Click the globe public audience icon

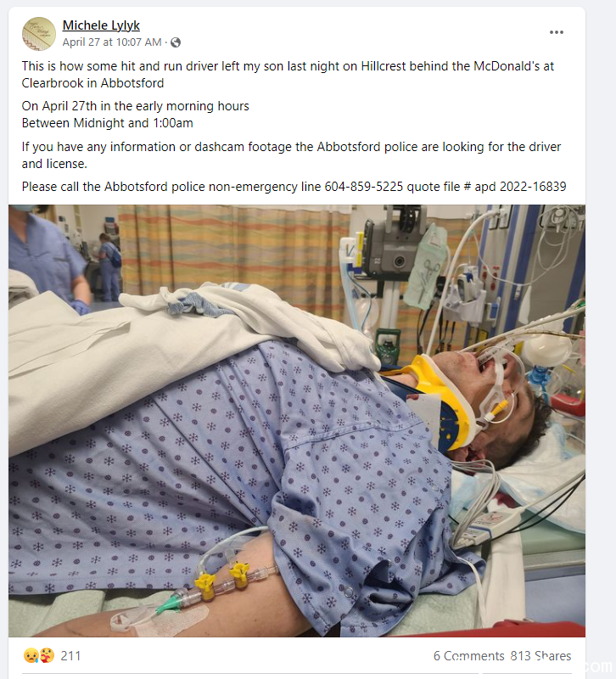click(x=176, y=42)
